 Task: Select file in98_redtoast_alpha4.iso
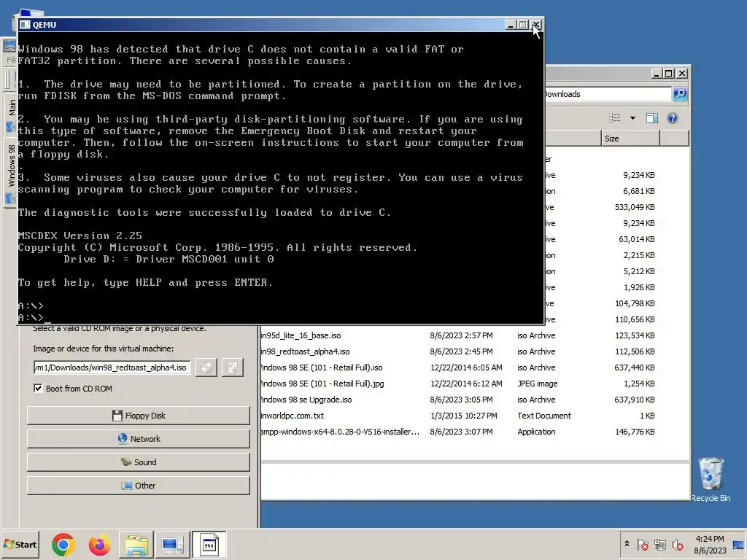pyautogui.click(x=305, y=351)
